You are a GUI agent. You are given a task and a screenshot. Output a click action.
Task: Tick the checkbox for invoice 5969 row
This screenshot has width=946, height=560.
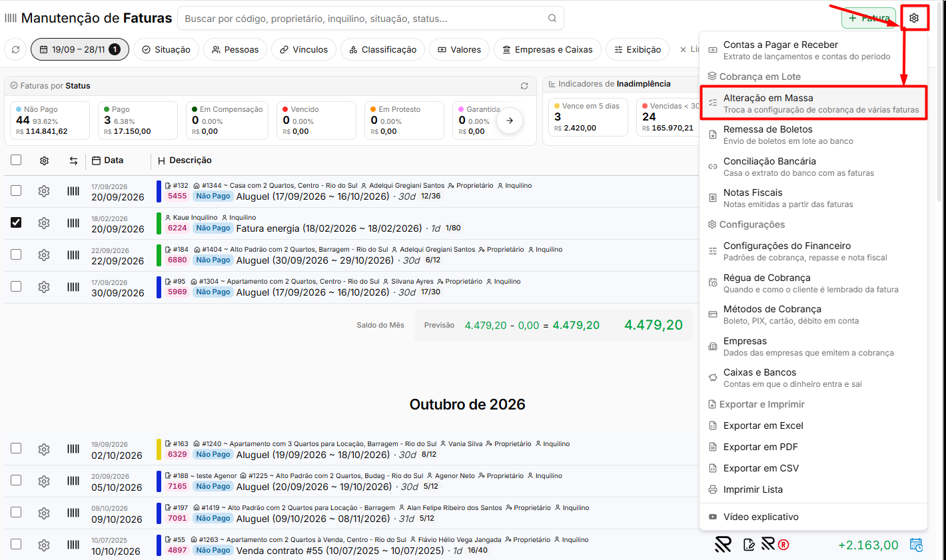(16, 286)
